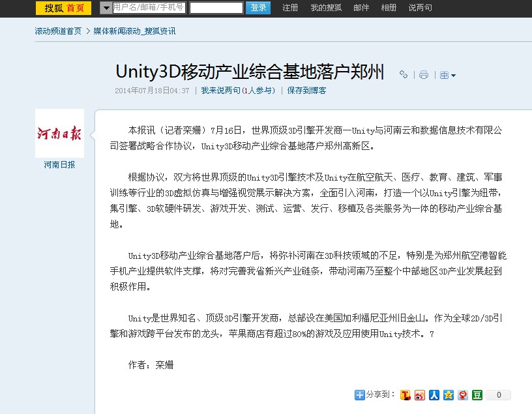Open 邮件 mail link in top bar
This screenshot has height=414, width=532.
pos(361,8)
